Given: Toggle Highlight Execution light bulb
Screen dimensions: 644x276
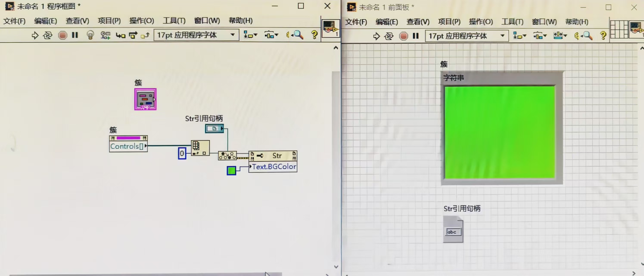Looking at the screenshot, I should coord(90,35).
